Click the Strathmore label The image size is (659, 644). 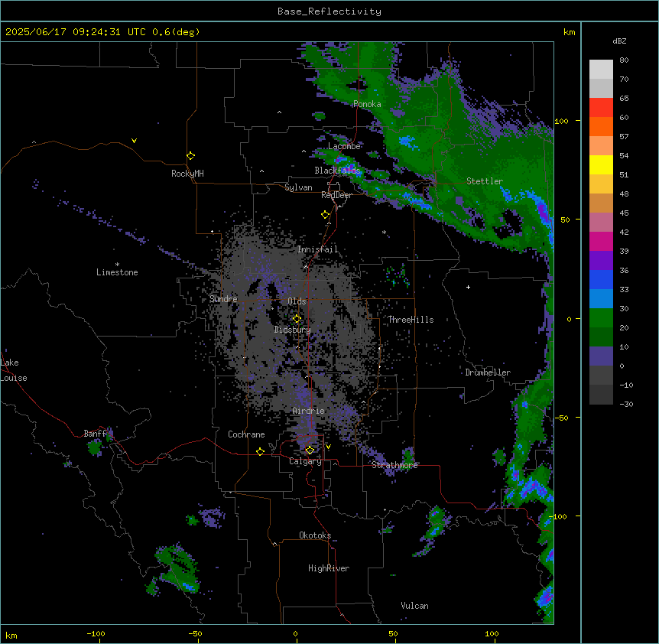click(x=394, y=465)
